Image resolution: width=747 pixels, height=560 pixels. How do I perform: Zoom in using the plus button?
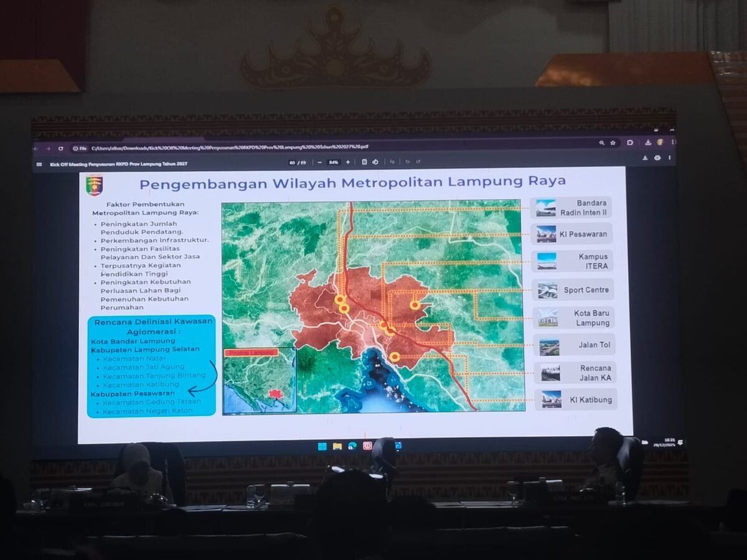pos(348,162)
